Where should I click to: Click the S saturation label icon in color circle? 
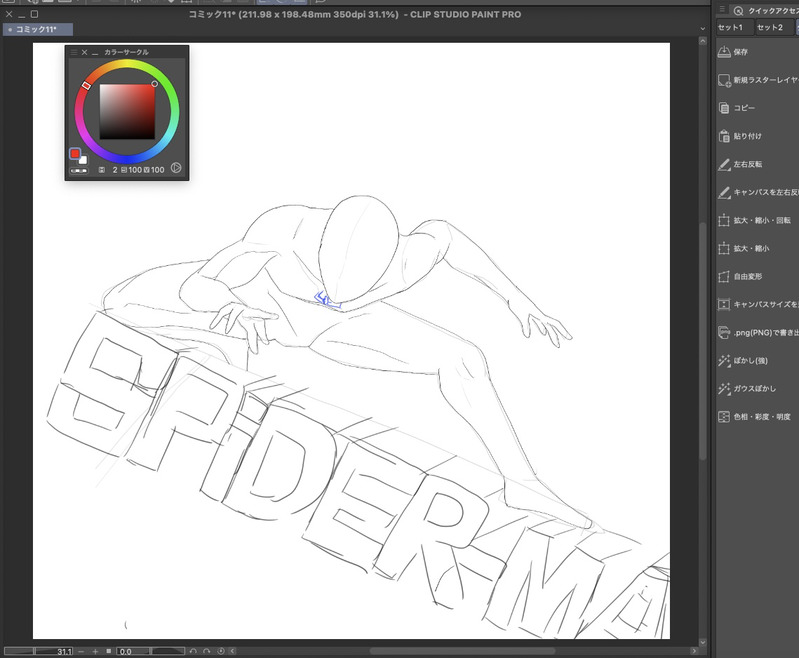pyautogui.click(x=124, y=170)
